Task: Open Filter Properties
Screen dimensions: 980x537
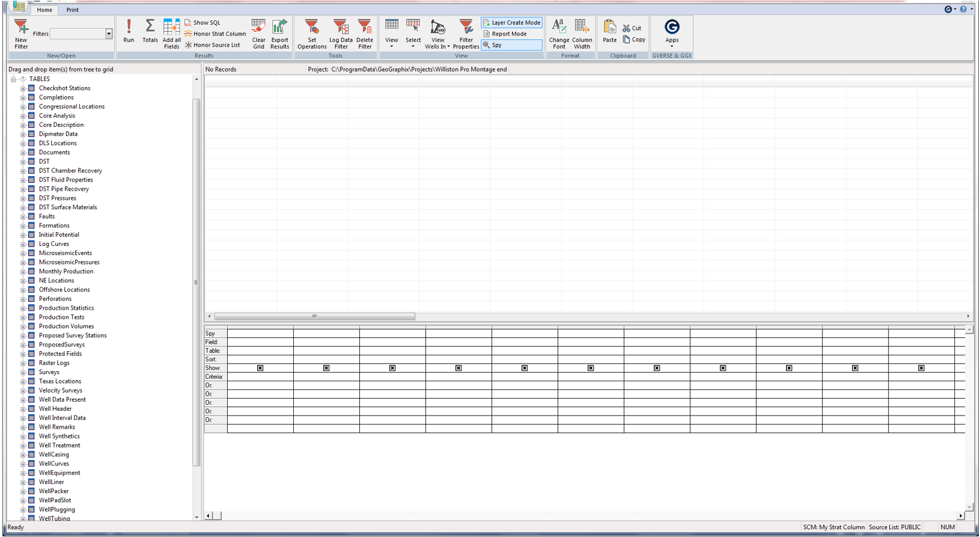Action: pos(466,34)
